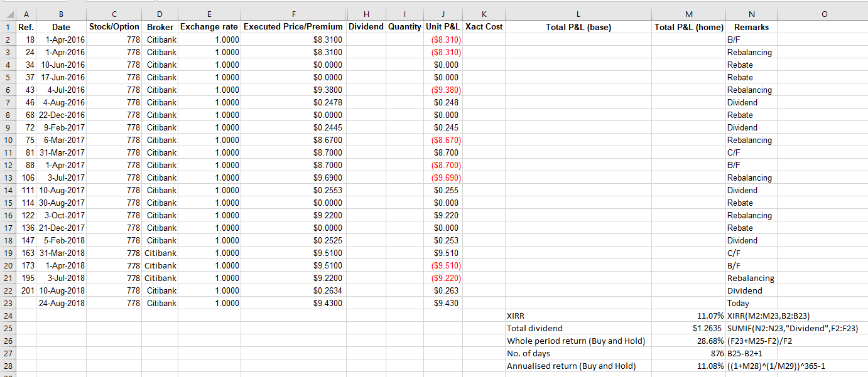Click the 'Xact Cost' header cell

point(484,27)
